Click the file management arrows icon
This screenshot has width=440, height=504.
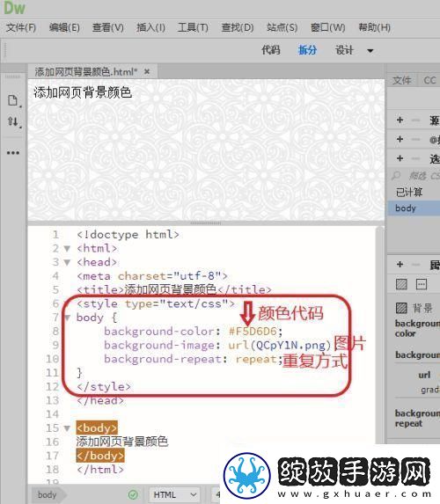pos(13,121)
